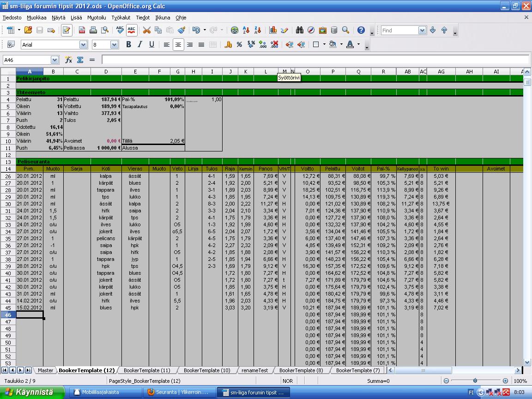The width and height of the screenshot is (532, 399).
Task: Open the Chart insert tool
Action: (x=273, y=30)
